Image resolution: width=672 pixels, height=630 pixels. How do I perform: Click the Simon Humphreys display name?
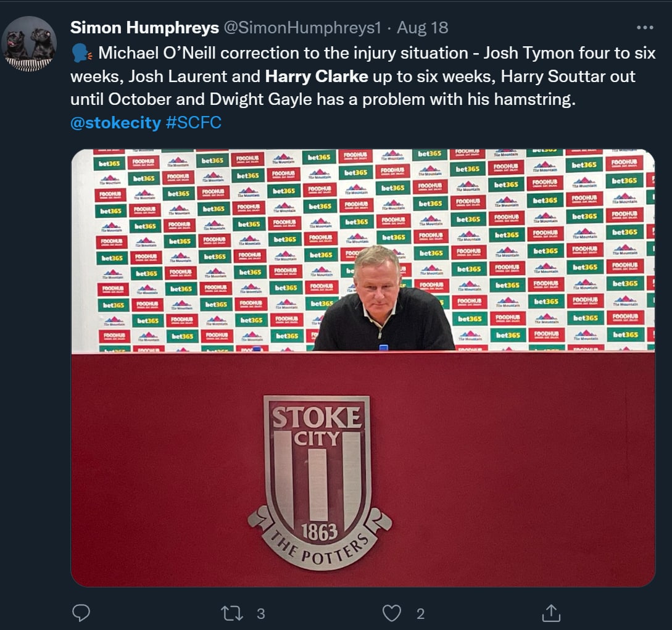pyautogui.click(x=144, y=28)
